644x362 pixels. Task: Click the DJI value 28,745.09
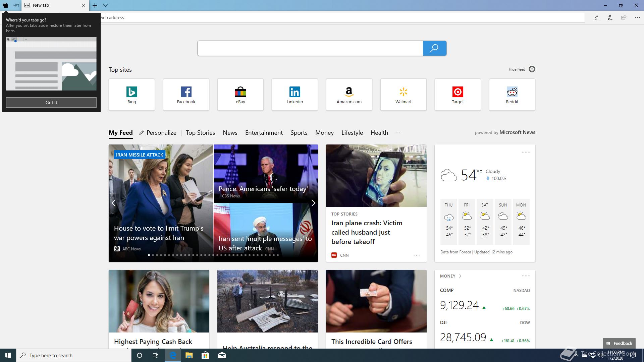click(463, 337)
